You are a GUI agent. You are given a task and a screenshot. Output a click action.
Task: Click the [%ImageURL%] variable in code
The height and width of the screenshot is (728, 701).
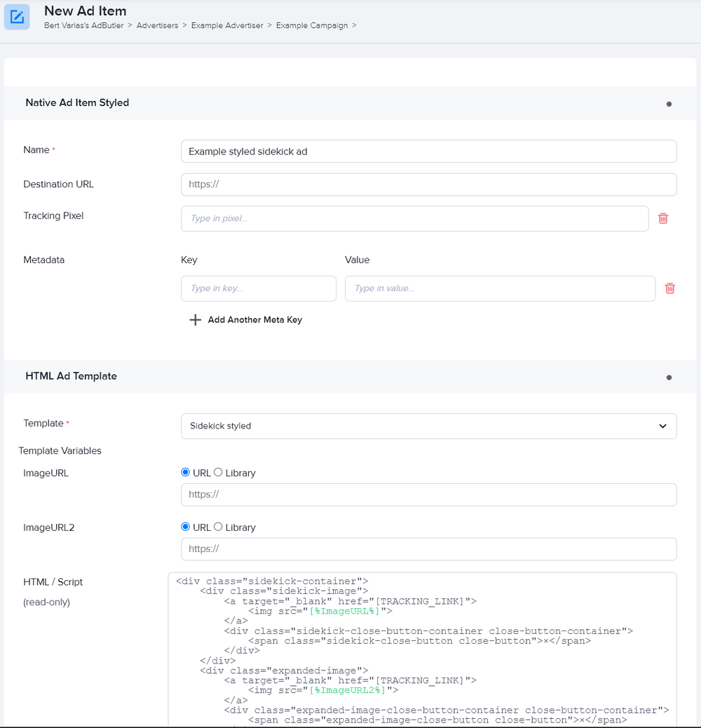click(x=345, y=611)
